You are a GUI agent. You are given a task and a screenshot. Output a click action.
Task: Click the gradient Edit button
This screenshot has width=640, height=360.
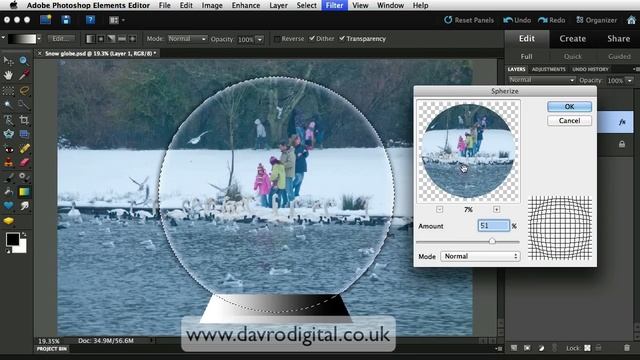pos(61,39)
